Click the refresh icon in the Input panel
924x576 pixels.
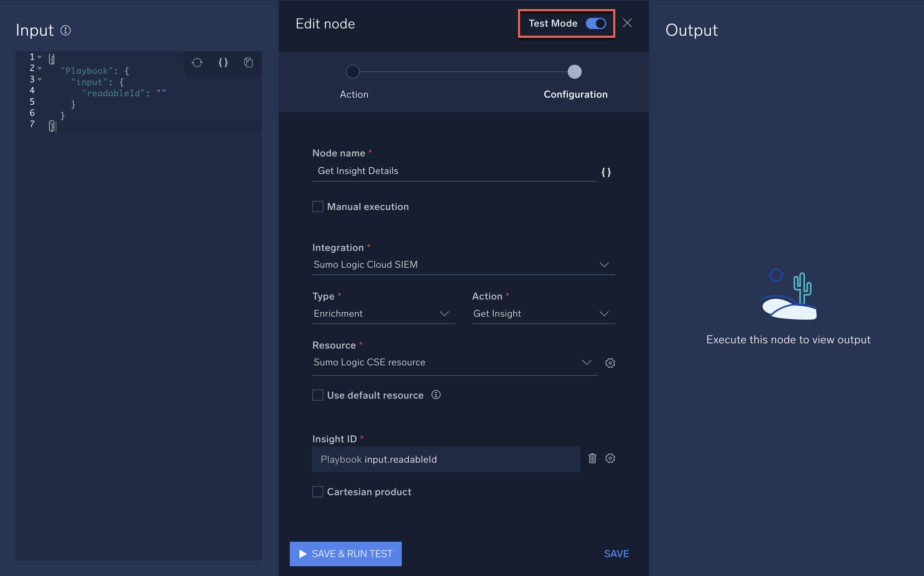coord(197,63)
